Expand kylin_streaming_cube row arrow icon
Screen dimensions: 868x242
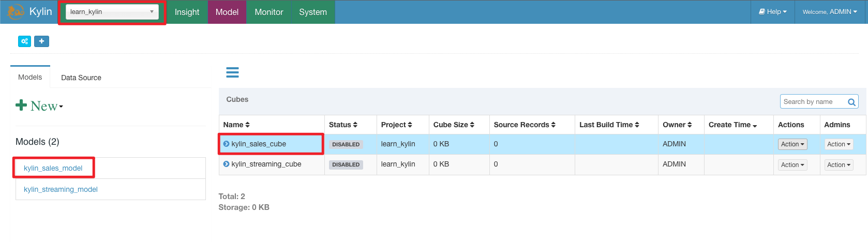pyautogui.click(x=226, y=164)
